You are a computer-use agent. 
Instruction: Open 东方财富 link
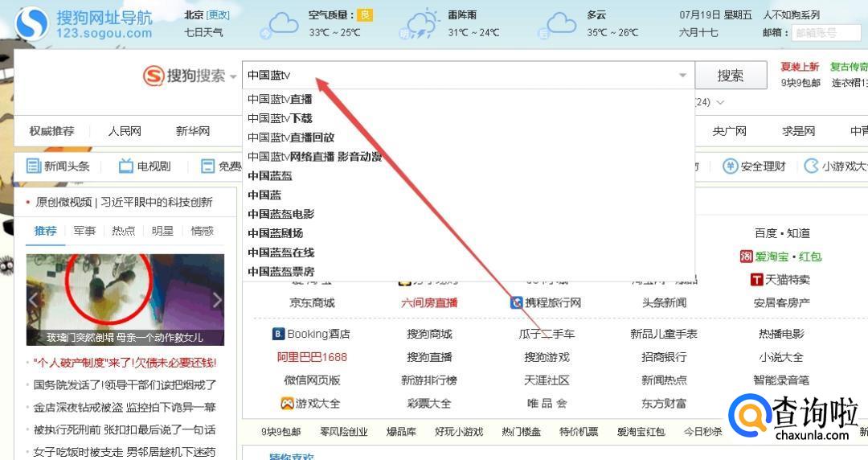pos(665,404)
